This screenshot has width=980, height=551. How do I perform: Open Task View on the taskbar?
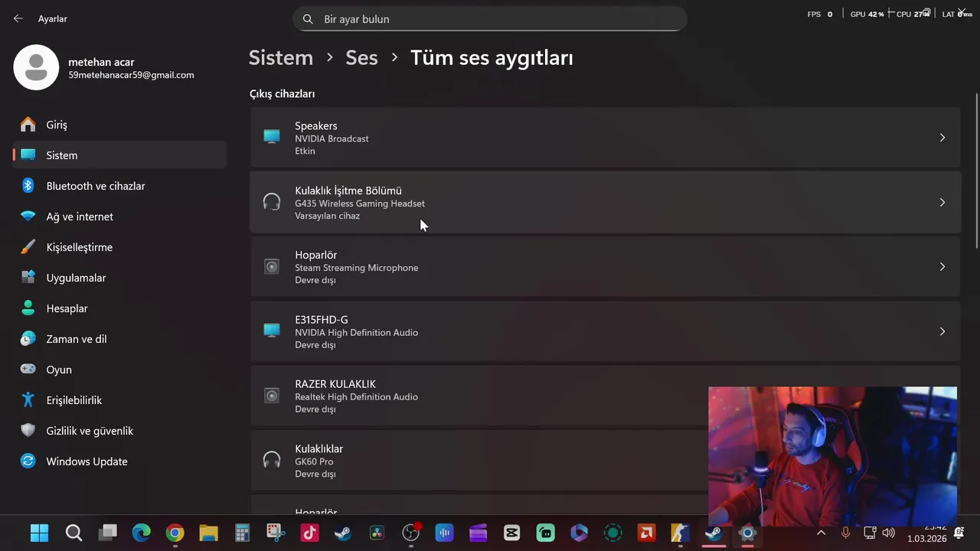(108, 533)
